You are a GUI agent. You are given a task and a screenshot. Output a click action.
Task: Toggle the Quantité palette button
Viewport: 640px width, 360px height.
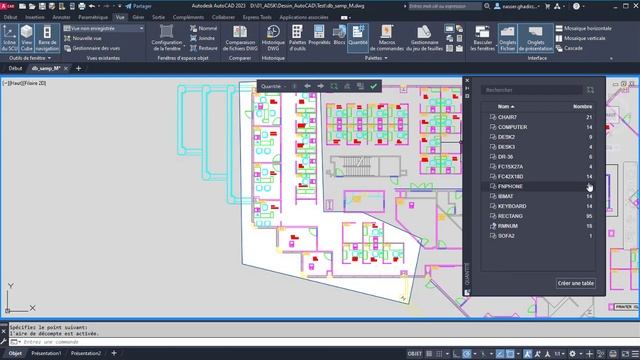pyautogui.click(x=358, y=38)
